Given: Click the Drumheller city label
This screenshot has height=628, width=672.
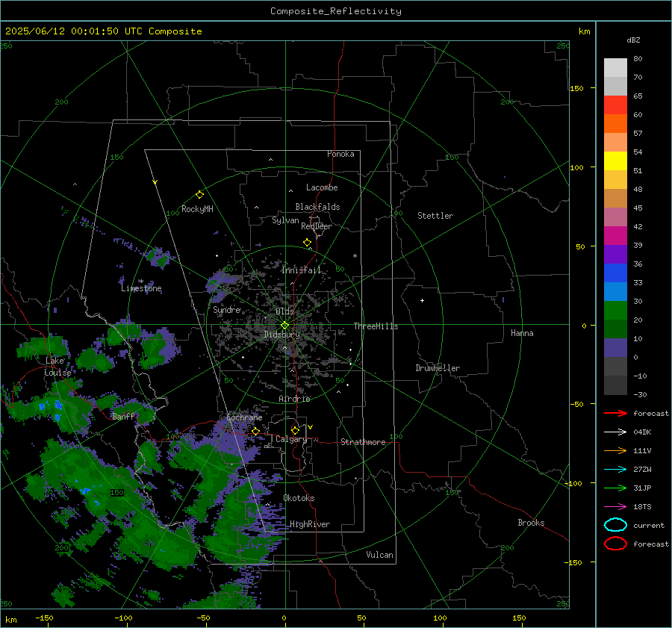Looking at the screenshot, I should coord(438,368).
